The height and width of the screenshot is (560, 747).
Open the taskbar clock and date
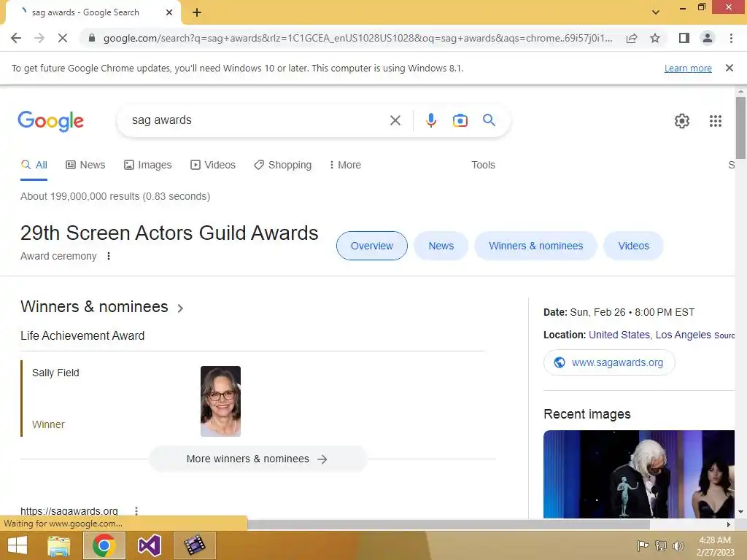tap(715, 546)
